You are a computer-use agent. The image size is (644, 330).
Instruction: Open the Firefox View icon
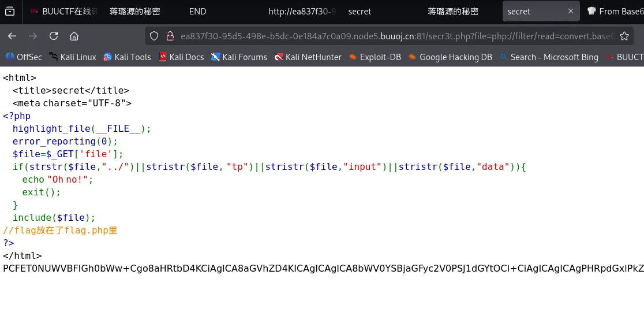click(x=9, y=12)
